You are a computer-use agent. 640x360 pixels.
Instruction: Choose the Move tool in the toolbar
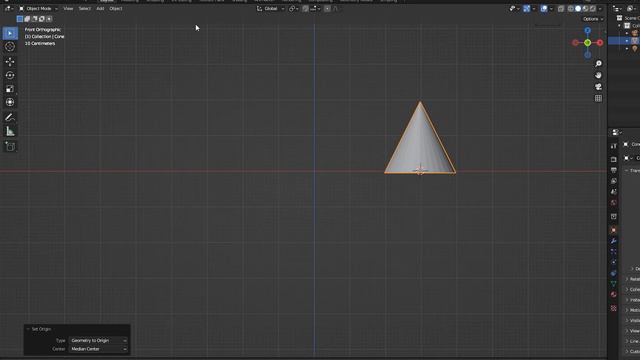(x=10, y=62)
